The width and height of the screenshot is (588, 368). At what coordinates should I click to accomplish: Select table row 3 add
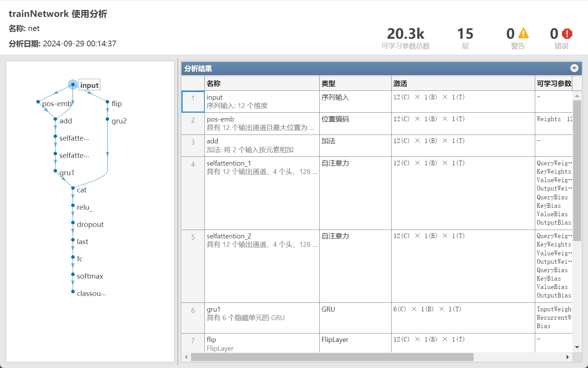tap(377, 145)
